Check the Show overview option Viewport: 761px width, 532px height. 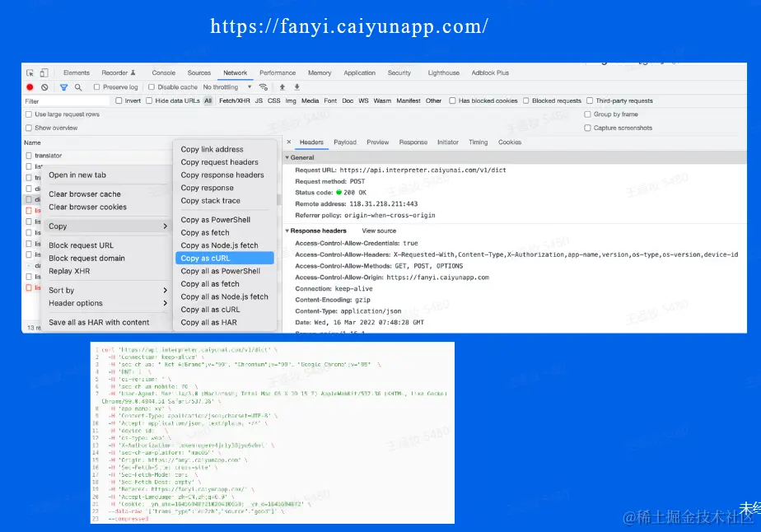tap(29, 128)
